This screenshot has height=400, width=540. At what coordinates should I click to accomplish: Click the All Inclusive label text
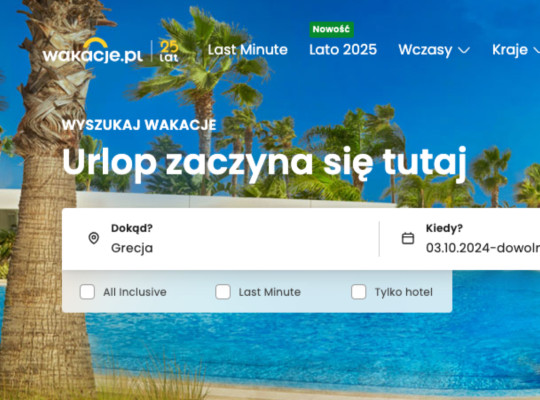coord(135,292)
